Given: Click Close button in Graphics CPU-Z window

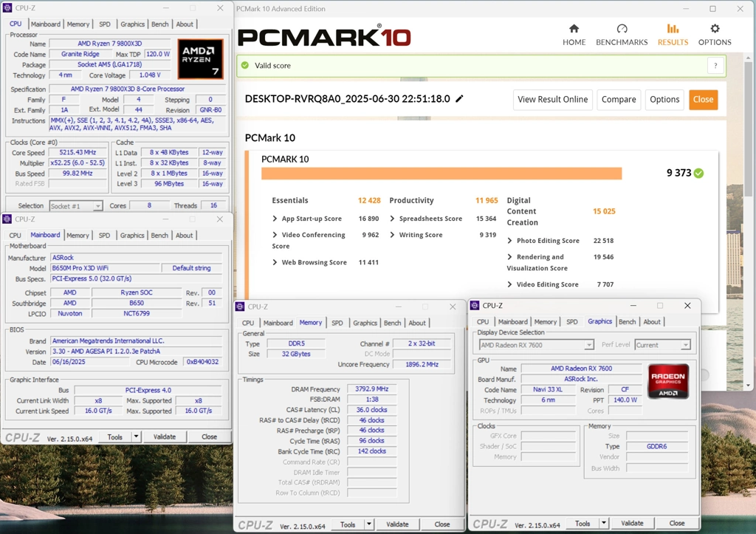Looking at the screenshot, I should (x=676, y=524).
